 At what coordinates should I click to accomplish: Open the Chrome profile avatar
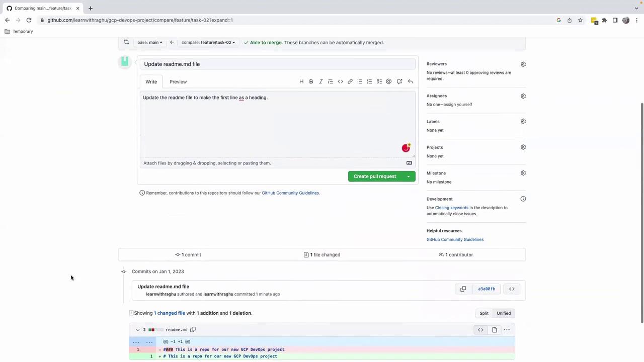[626, 20]
